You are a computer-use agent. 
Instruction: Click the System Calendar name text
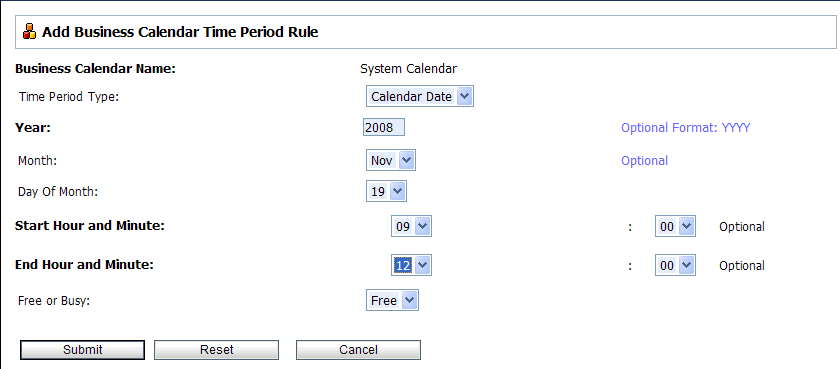pos(409,69)
